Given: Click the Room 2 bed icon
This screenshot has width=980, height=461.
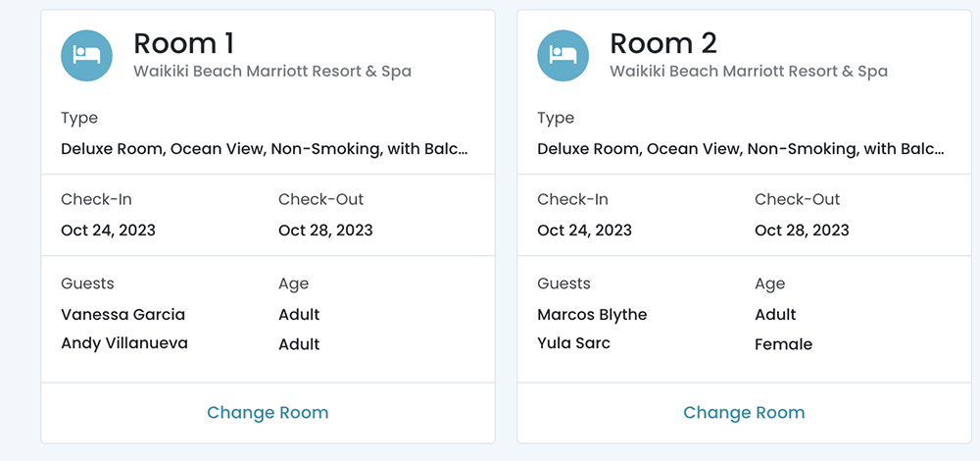Looking at the screenshot, I should (563, 55).
